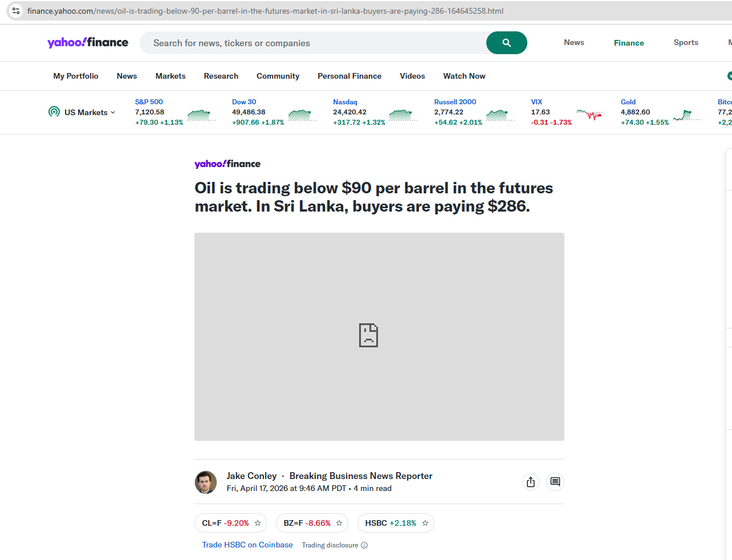
Task: Open the Nasdaq mini chart
Action: pyautogui.click(x=404, y=115)
